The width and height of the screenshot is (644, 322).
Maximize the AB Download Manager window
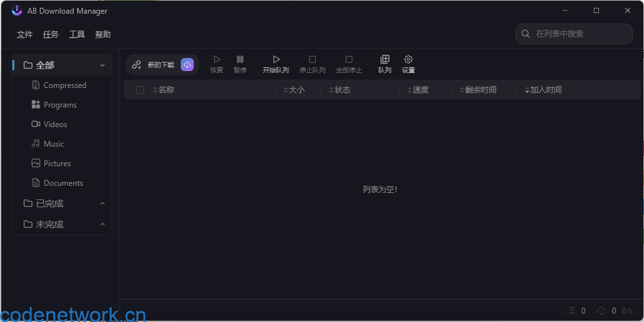click(596, 10)
